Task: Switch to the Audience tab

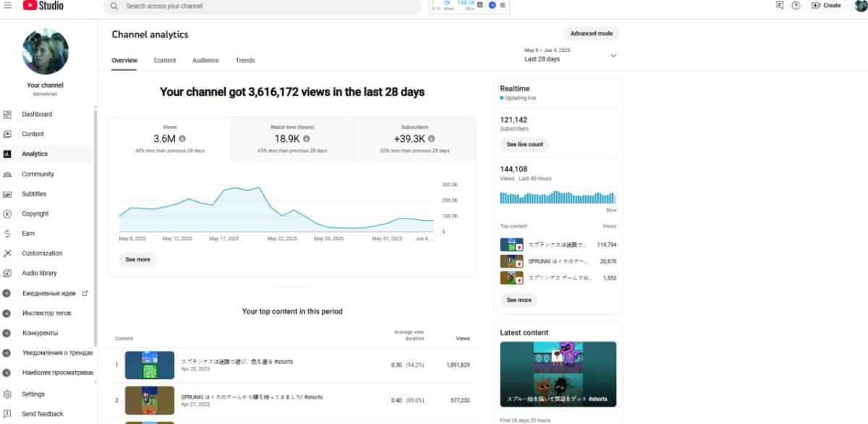Action: 205,61
